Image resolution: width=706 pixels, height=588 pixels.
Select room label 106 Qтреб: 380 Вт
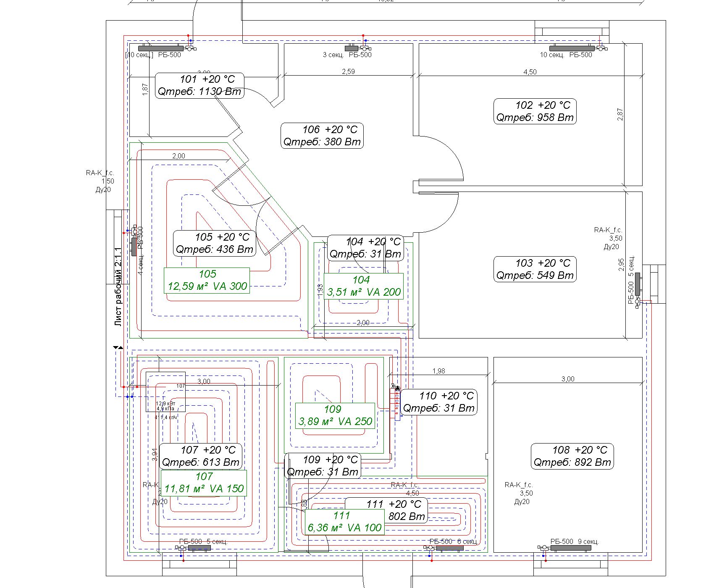pos(322,136)
